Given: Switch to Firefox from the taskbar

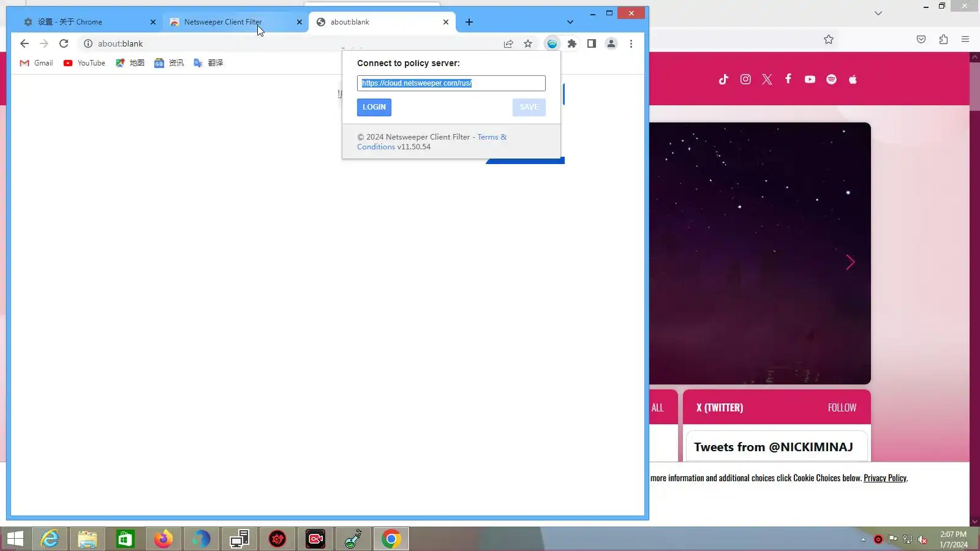Looking at the screenshot, I should tap(164, 539).
